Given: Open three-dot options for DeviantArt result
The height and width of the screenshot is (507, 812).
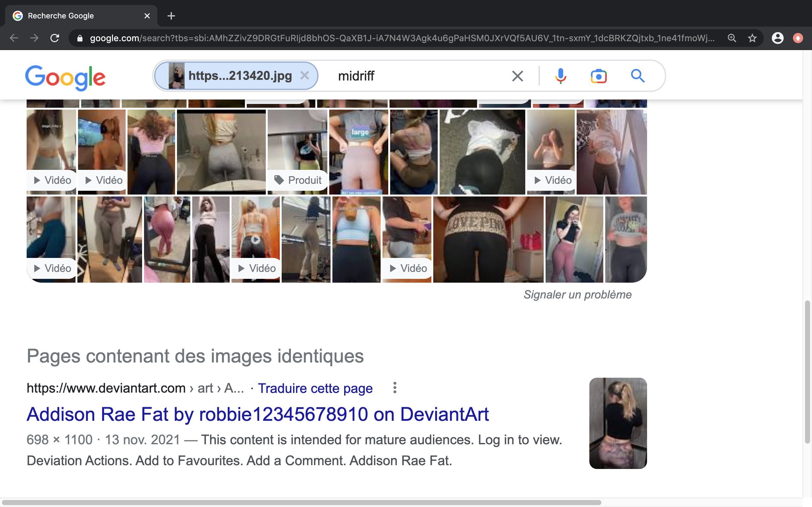Looking at the screenshot, I should 395,388.
